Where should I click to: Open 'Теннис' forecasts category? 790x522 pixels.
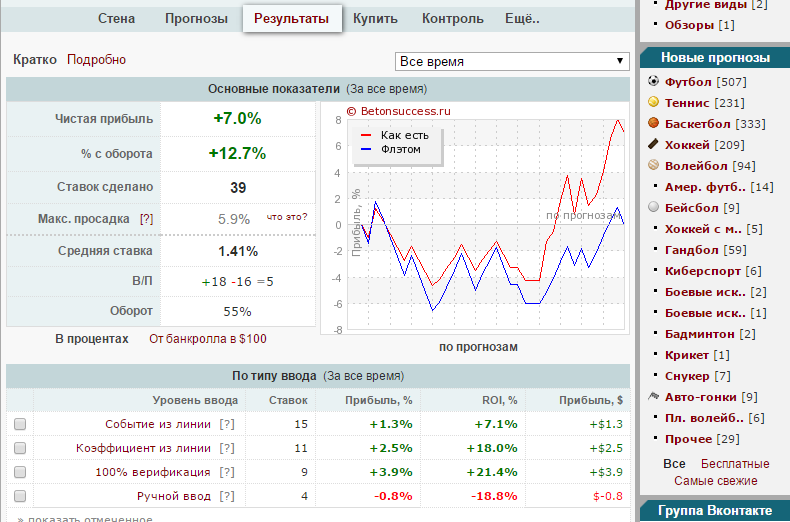(x=687, y=103)
